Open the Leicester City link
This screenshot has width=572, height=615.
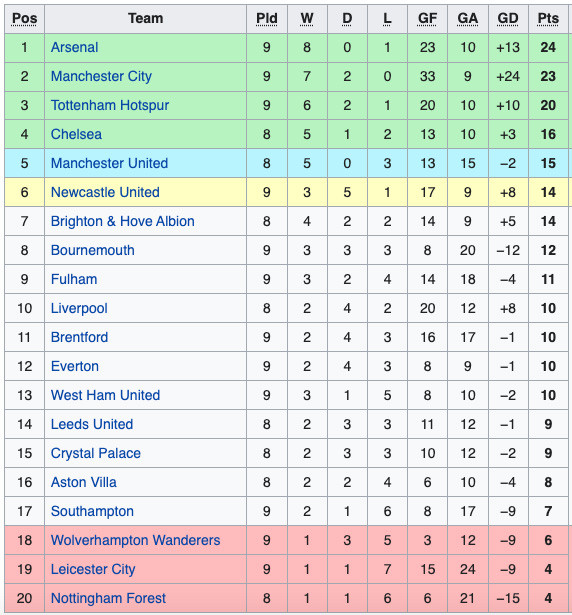(93, 570)
